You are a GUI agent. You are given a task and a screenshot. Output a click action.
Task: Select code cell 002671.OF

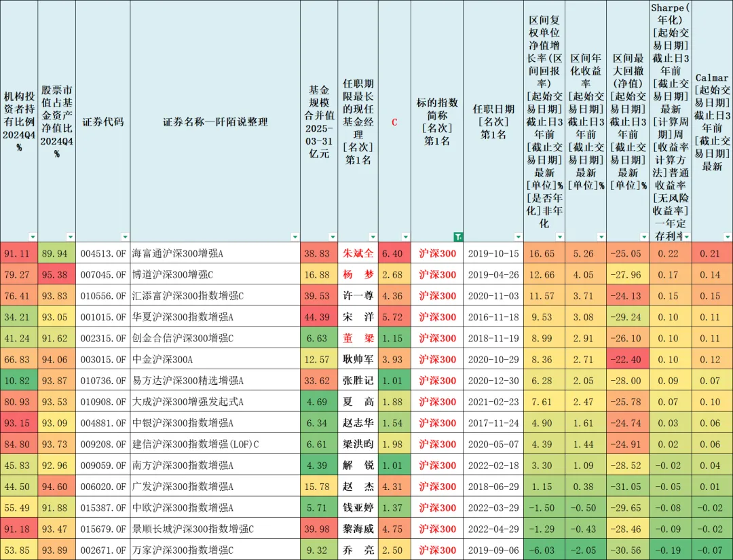click(x=103, y=550)
